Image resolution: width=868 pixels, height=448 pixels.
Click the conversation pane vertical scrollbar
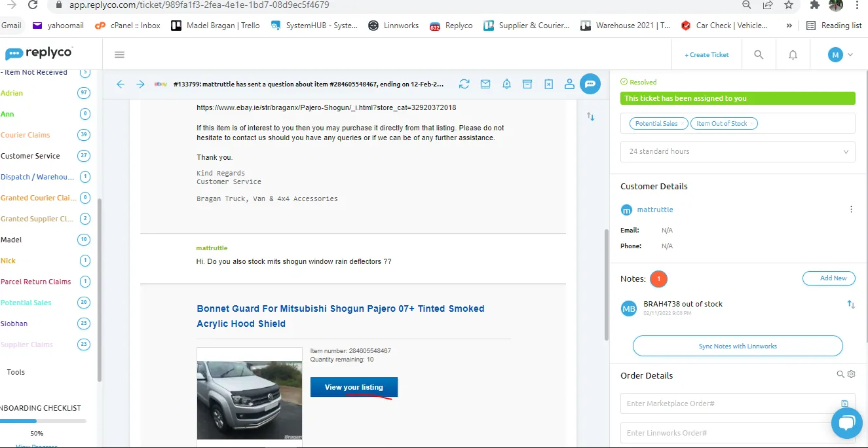606,284
